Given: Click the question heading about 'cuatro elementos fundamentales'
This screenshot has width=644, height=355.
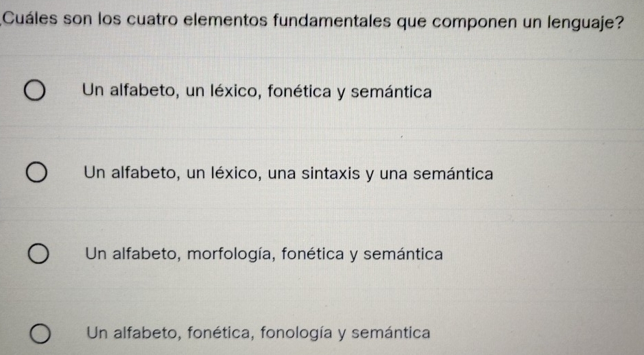Looking at the screenshot, I should tap(322, 16).
